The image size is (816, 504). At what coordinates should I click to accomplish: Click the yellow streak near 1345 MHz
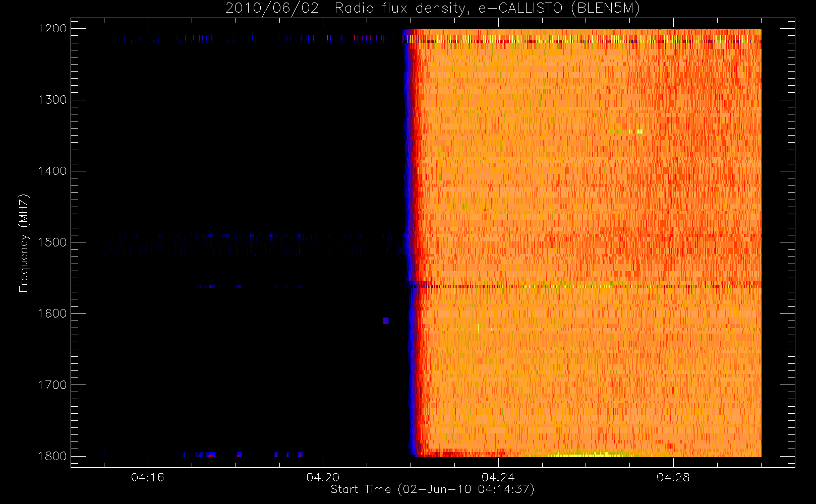(x=626, y=132)
